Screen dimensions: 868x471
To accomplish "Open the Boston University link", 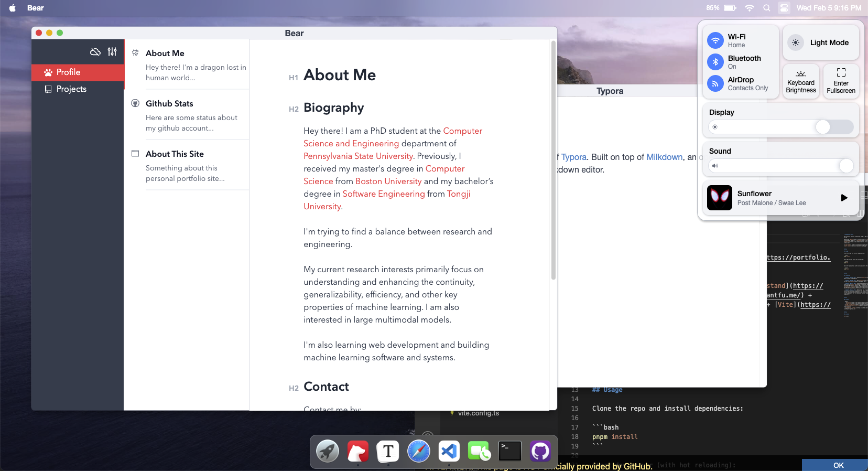I will (x=388, y=181).
